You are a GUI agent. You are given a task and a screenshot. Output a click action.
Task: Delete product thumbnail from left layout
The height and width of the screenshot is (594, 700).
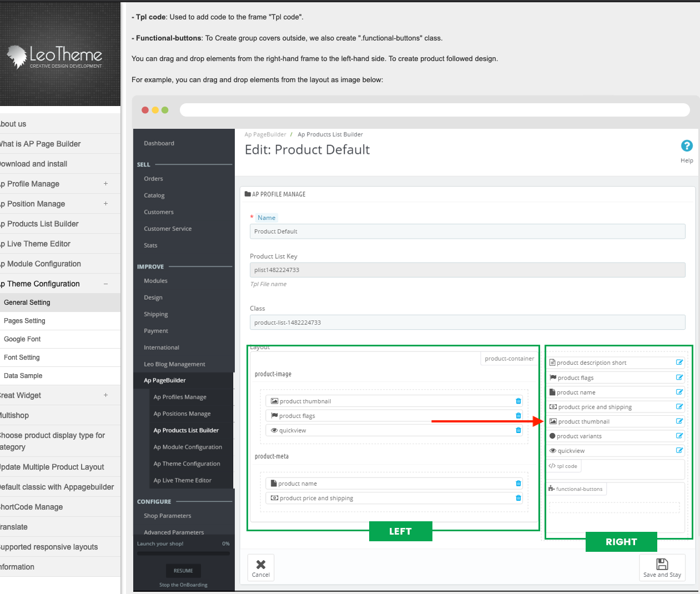pos(518,401)
